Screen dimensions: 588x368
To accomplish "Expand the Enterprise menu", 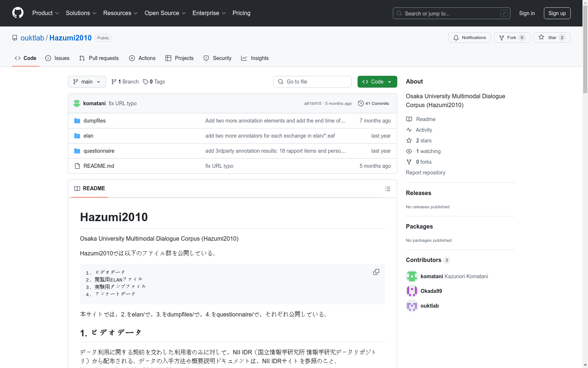I will coord(209,13).
